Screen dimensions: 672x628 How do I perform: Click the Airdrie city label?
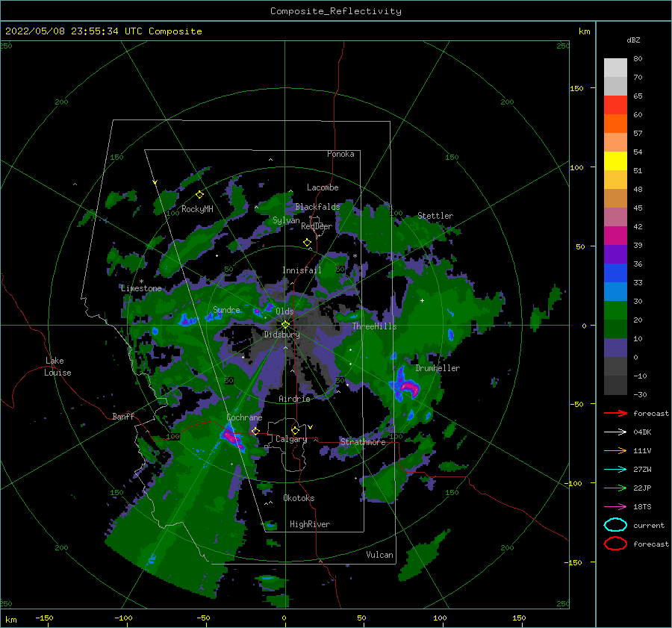tap(294, 399)
